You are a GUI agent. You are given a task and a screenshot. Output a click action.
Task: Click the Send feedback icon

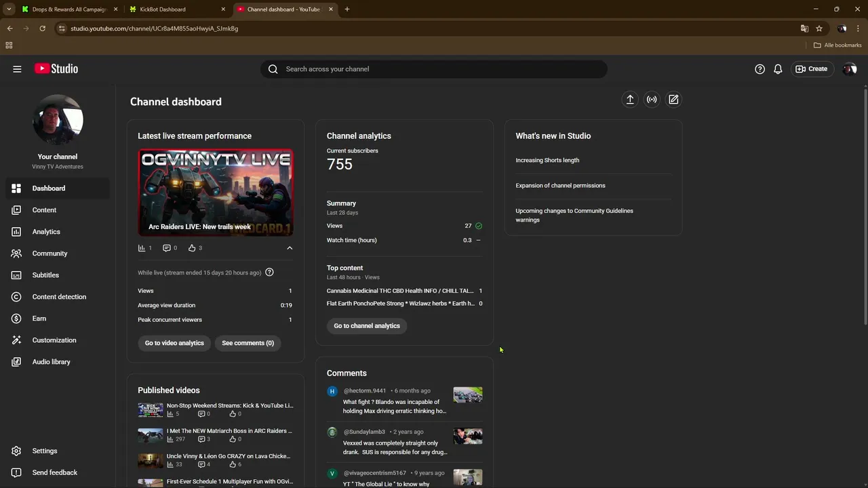pos(16,472)
